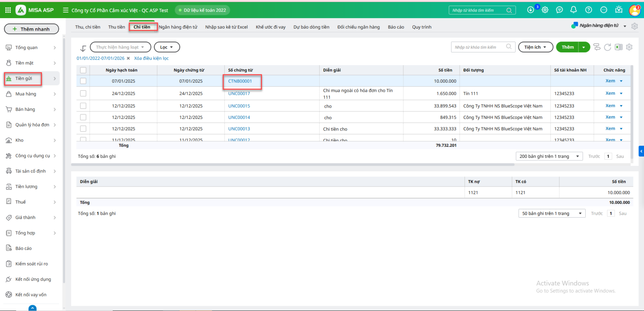Open the Lọc filter dropdown

(x=167, y=47)
